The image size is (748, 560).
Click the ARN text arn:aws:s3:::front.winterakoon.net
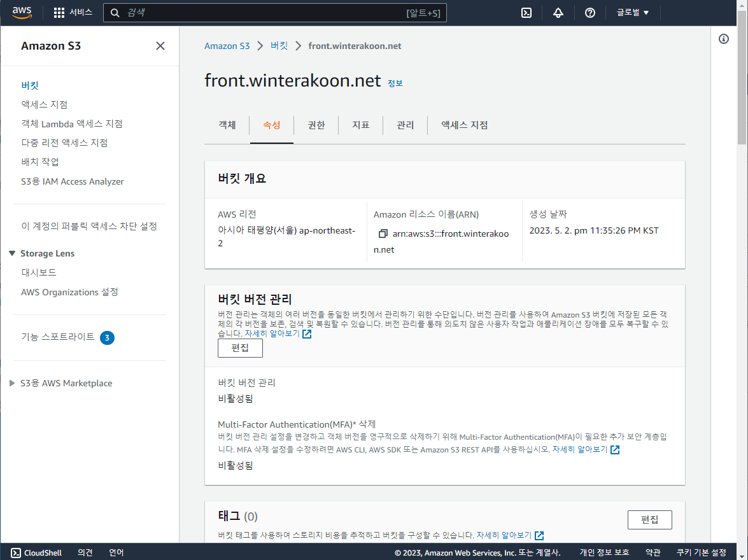point(441,241)
